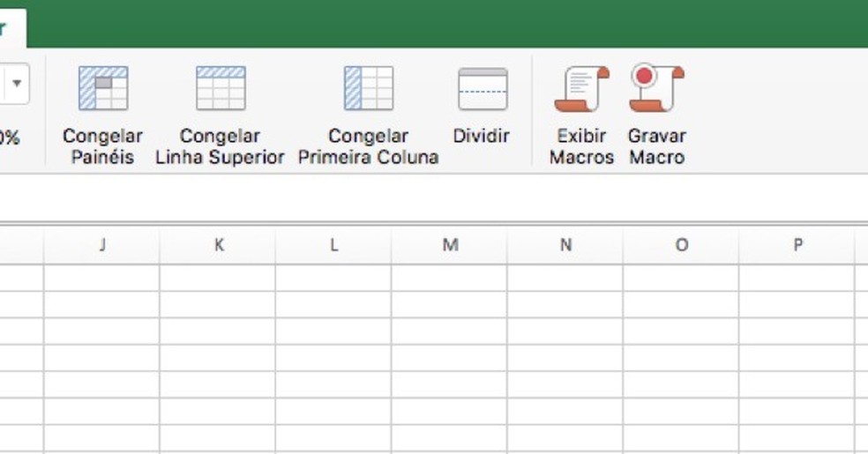Select column J header

point(101,246)
